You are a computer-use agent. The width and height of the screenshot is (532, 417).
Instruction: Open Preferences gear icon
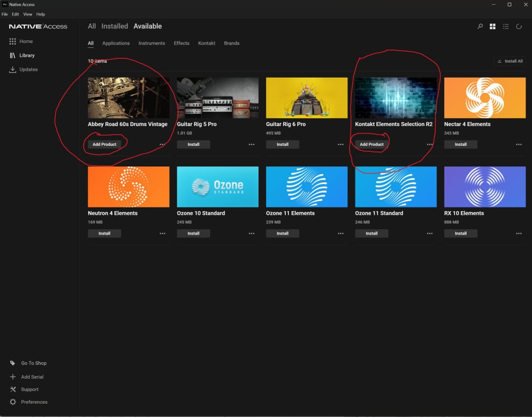pos(13,402)
